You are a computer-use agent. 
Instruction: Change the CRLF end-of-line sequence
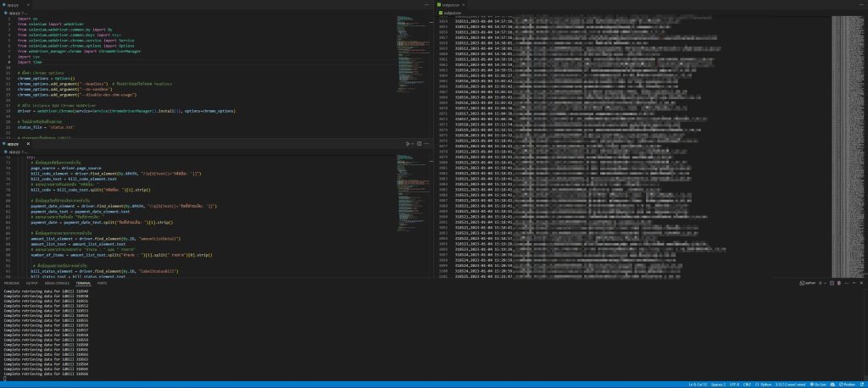(x=748, y=384)
